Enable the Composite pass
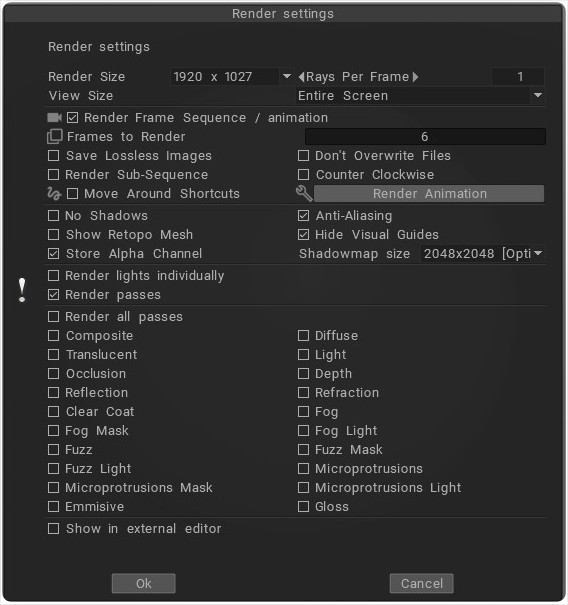568x605 pixels. tap(54, 335)
